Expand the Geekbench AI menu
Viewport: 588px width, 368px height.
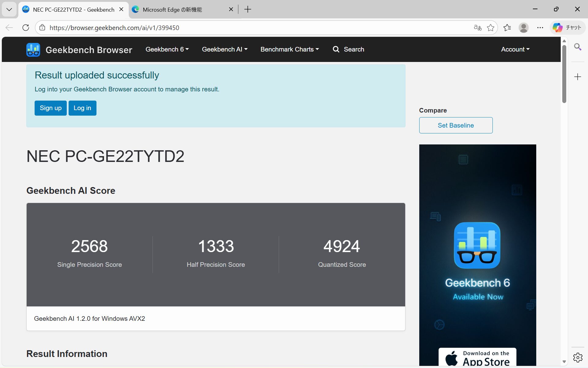(224, 49)
